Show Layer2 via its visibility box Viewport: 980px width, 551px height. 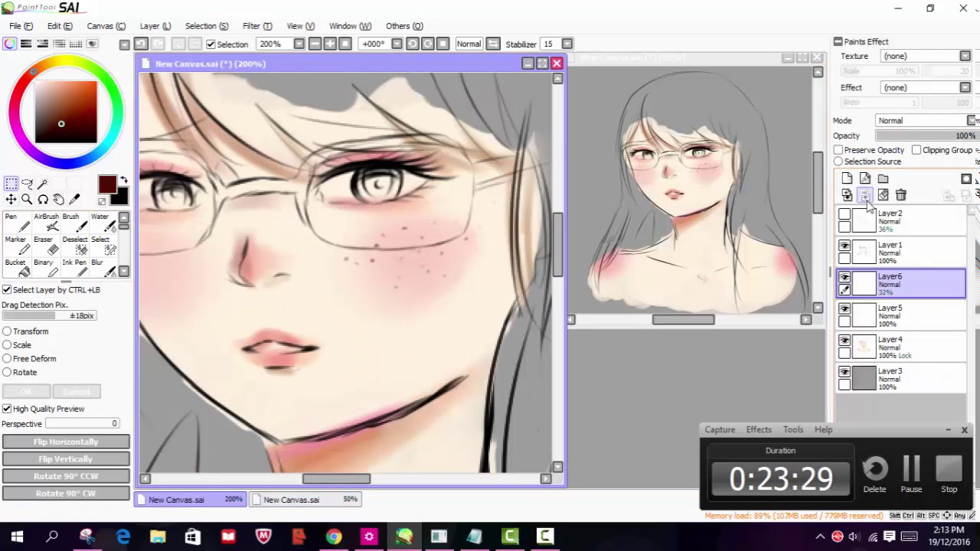click(x=844, y=215)
